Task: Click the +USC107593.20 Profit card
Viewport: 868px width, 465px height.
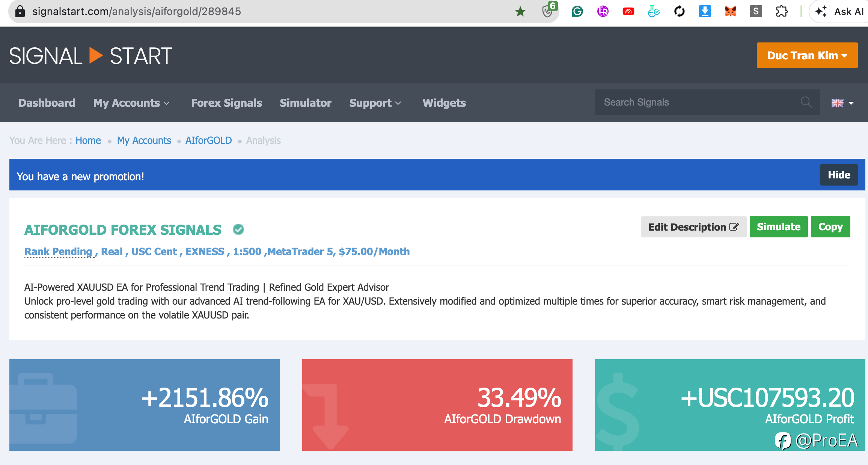Action: pyautogui.click(x=730, y=405)
